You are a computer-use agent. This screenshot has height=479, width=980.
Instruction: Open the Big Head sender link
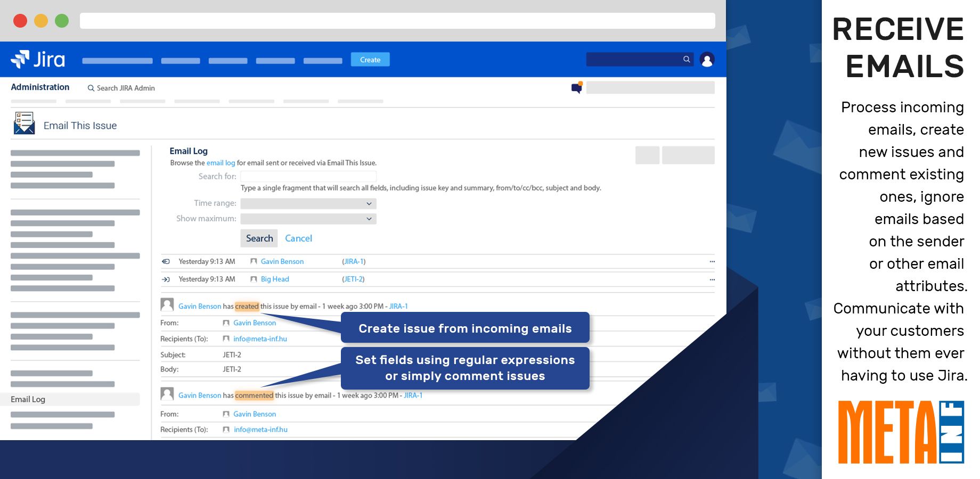275,279
